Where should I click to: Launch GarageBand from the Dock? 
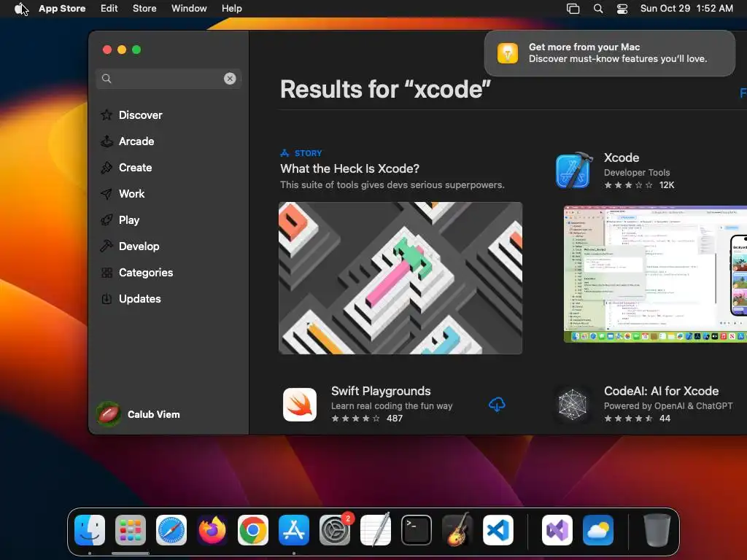click(x=457, y=530)
